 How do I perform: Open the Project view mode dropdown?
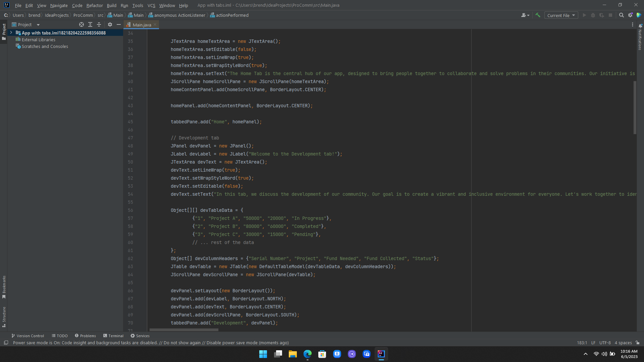pyautogui.click(x=38, y=24)
